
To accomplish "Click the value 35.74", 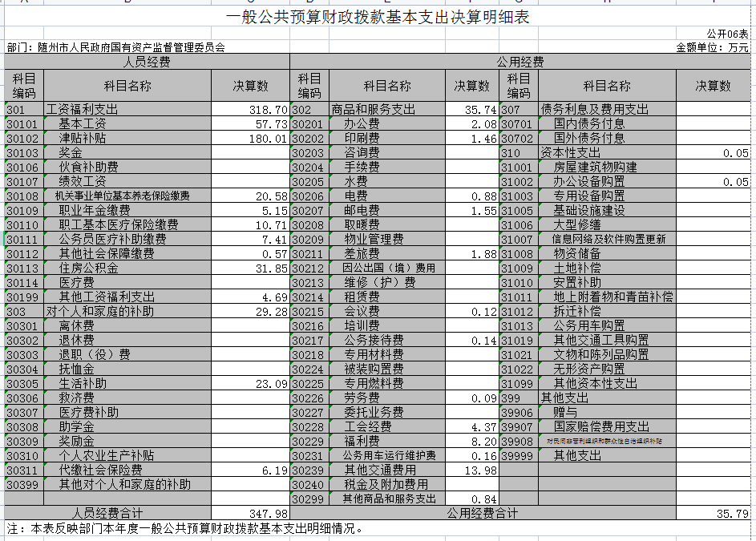I will pyautogui.click(x=472, y=110).
